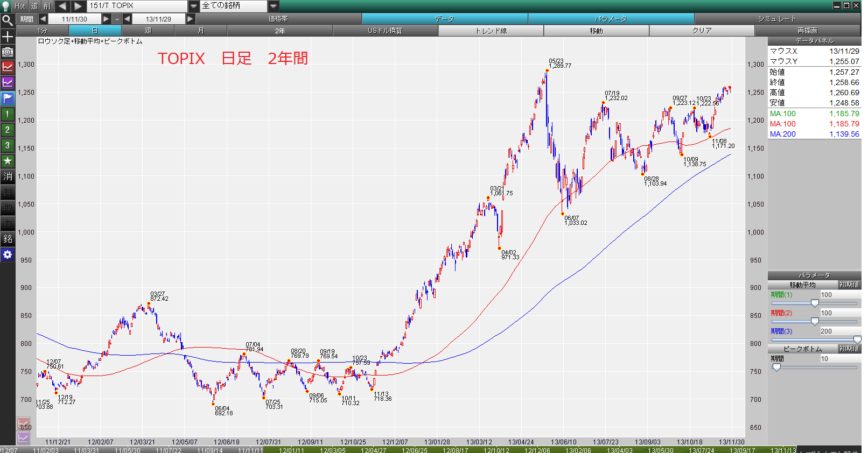Select the データ tab

445,19
